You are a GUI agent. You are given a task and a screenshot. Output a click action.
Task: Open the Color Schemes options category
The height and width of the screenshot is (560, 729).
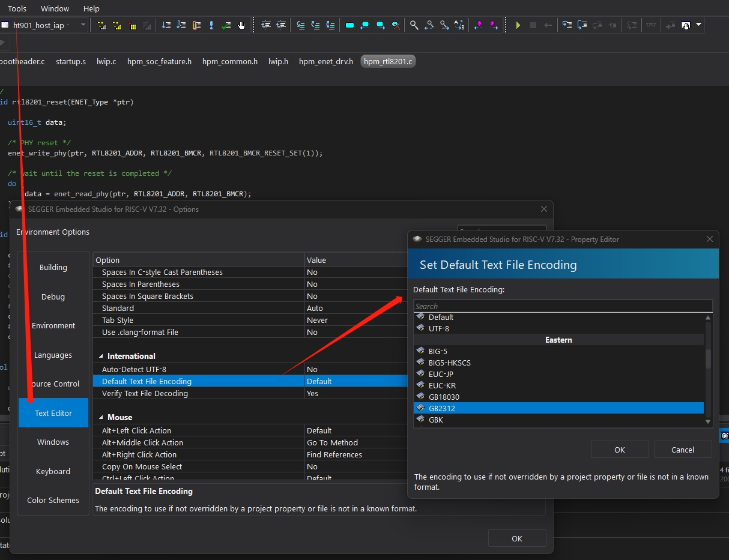pos(53,500)
